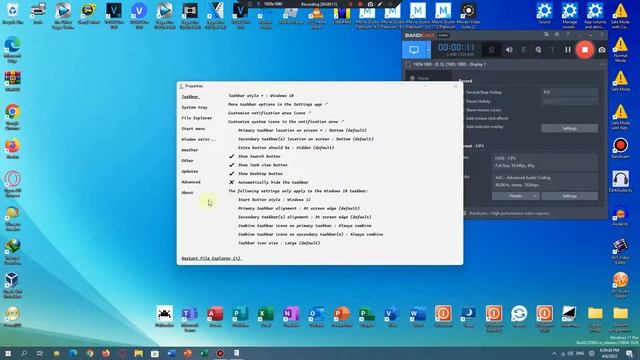Change Extra button should be option

[286, 147]
